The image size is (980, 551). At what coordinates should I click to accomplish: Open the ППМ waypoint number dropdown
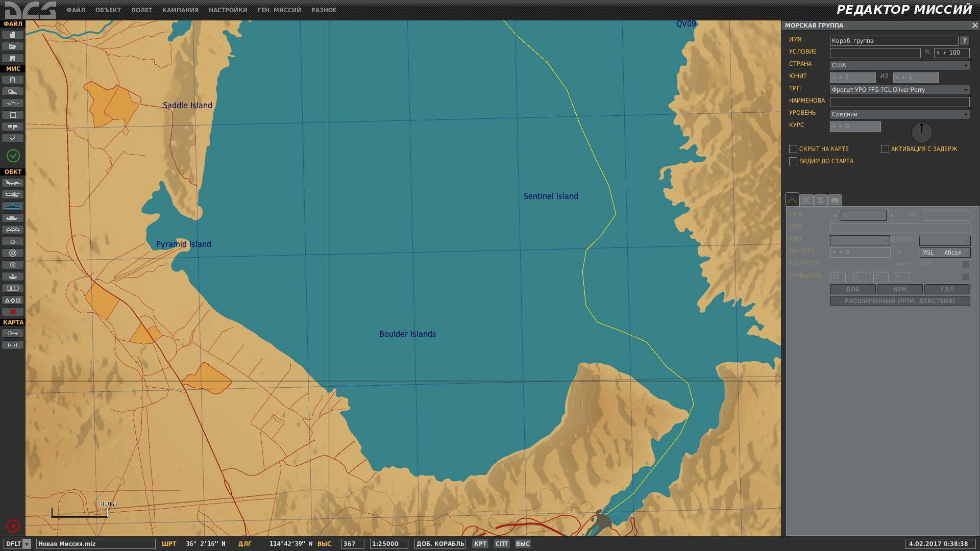click(864, 216)
